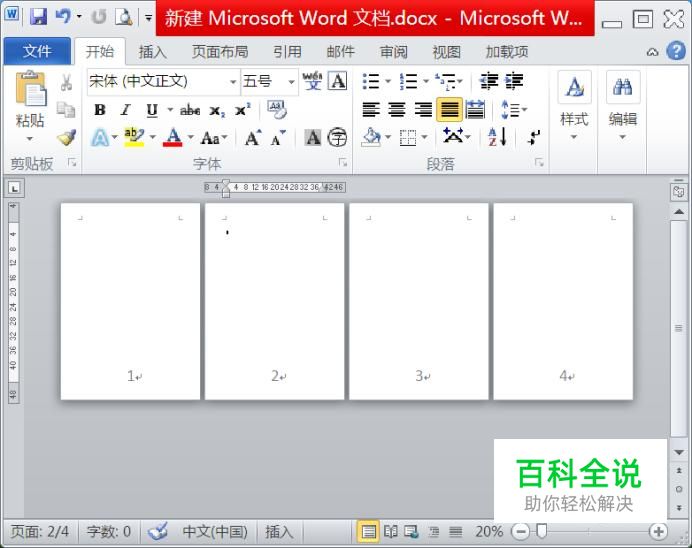The height and width of the screenshot is (548, 692).
Task: Click the page 3 thumbnail
Action: (x=418, y=301)
